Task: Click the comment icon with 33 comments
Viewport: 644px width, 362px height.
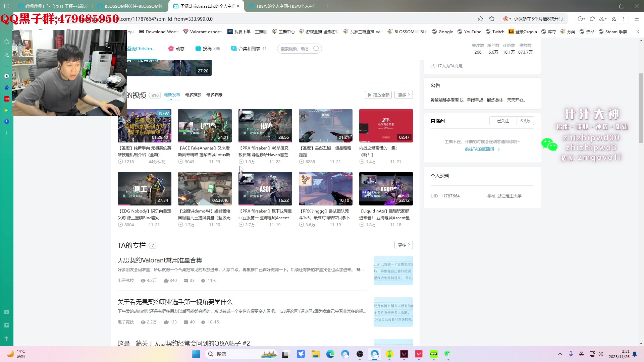Action: click(x=186, y=281)
